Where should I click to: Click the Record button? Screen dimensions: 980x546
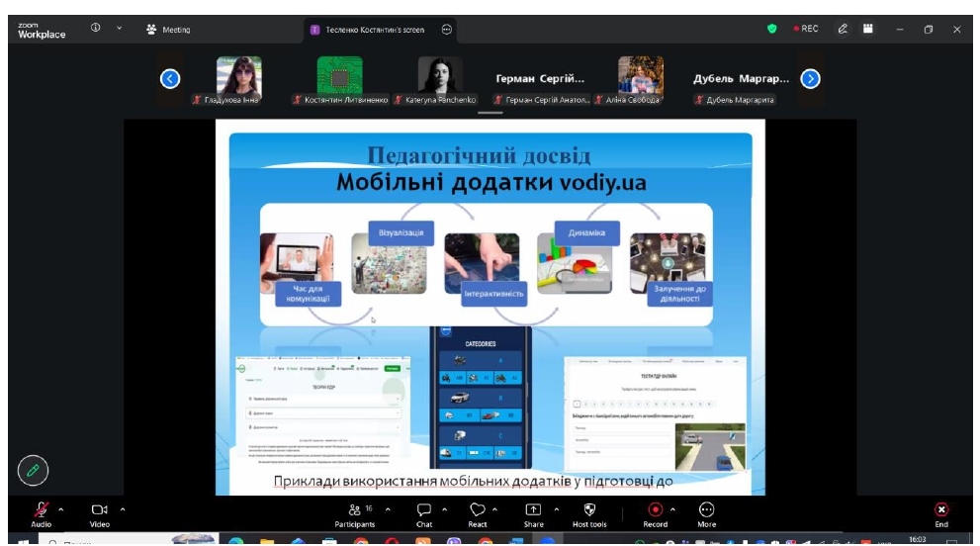[655, 514]
